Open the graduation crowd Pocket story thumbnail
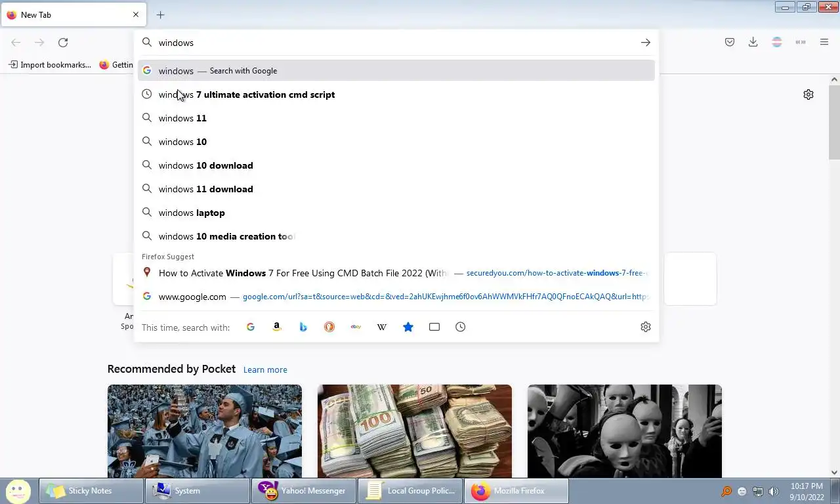This screenshot has height=504, width=840. [x=205, y=431]
